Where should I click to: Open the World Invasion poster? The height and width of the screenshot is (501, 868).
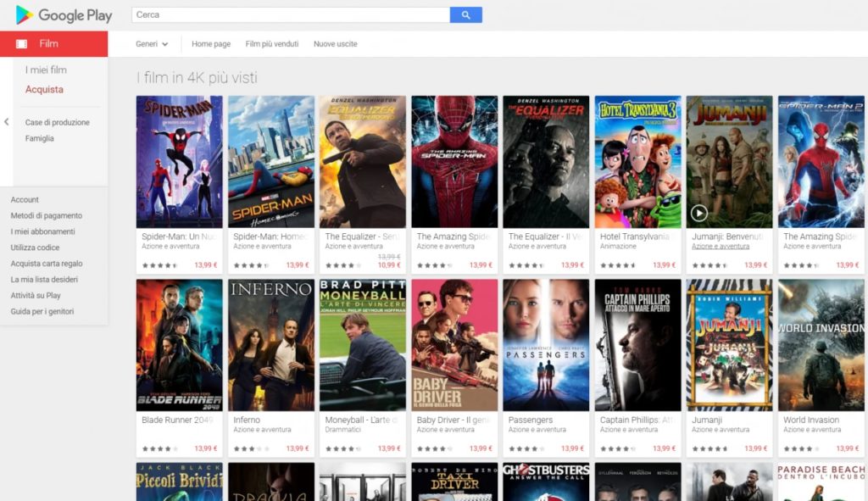coord(821,345)
